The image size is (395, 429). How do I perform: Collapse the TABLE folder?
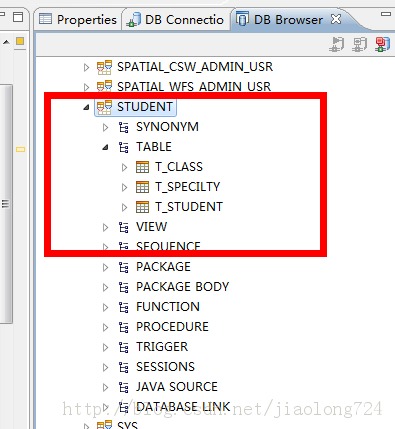tap(105, 147)
